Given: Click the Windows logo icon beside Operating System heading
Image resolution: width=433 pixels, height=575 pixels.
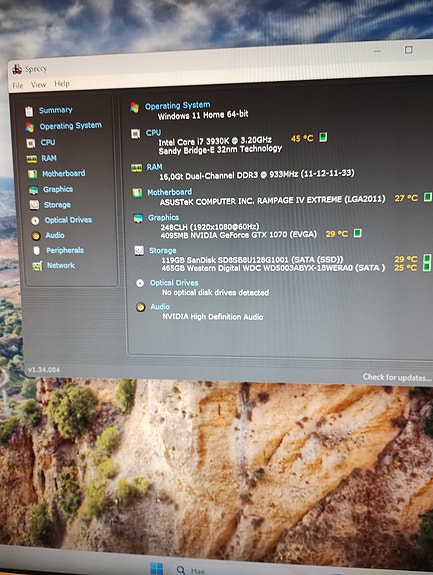Looking at the screenshot, I should point(135,107).
